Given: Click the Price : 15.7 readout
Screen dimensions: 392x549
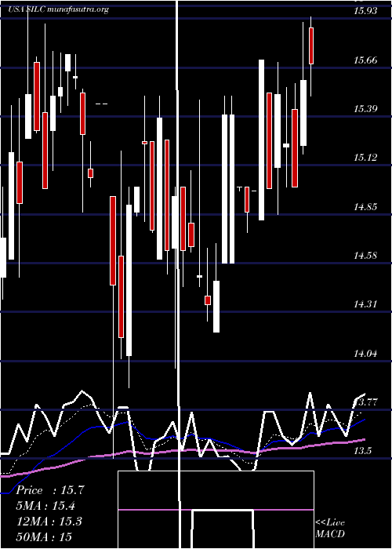Looking at the screenshot, I should point(50,490).
